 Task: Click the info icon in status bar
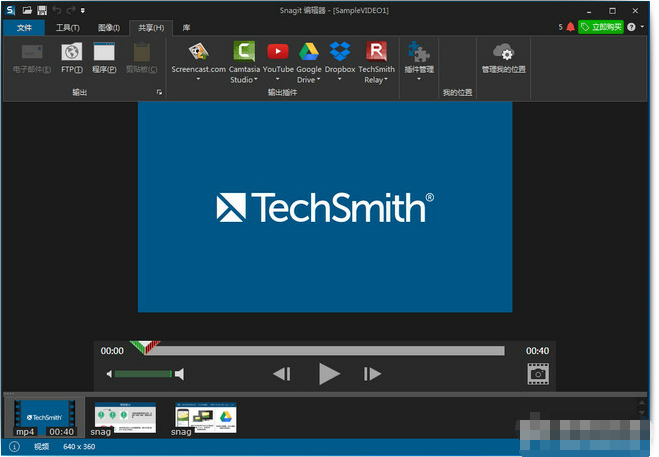click(14, 446)
